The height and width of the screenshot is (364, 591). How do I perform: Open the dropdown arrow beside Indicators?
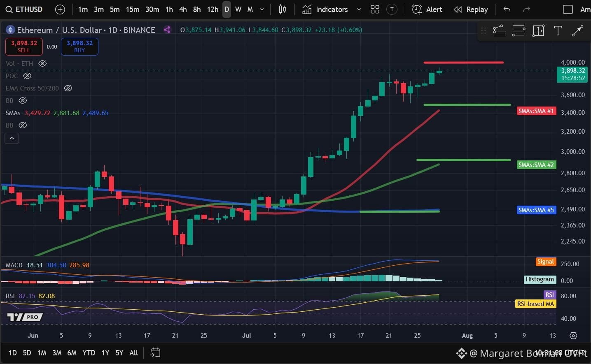359,9
